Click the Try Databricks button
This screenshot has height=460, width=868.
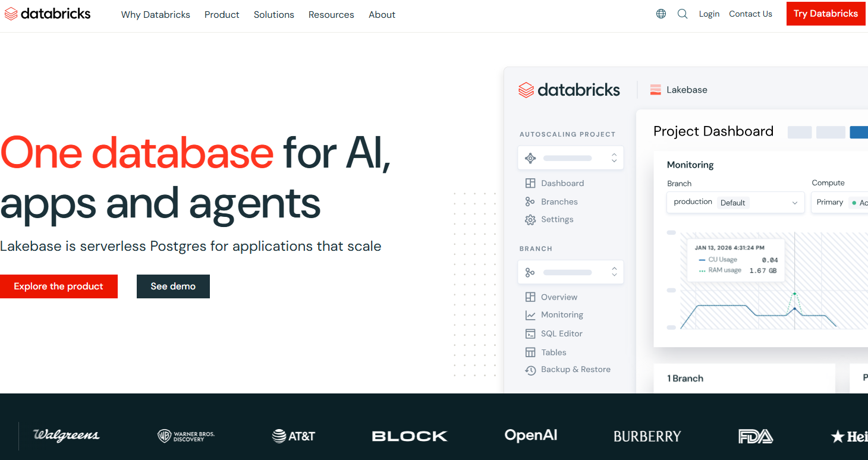826,14
